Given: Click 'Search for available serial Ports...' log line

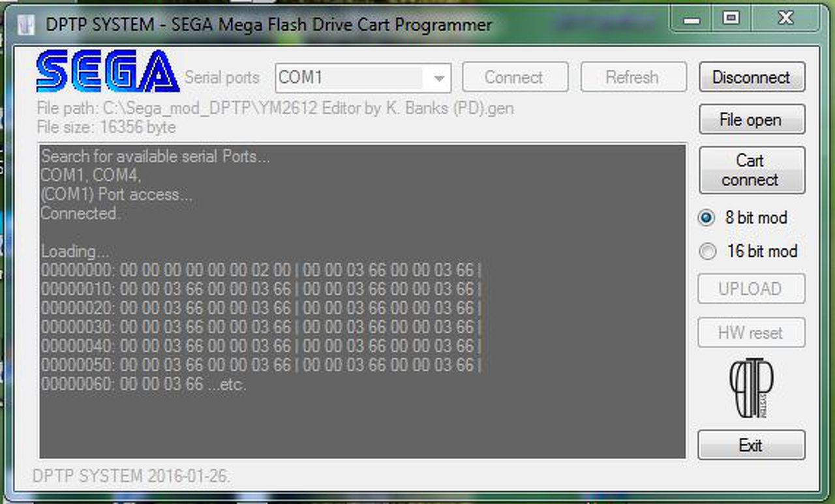Looking at the screenshot, I should [155, 156].
